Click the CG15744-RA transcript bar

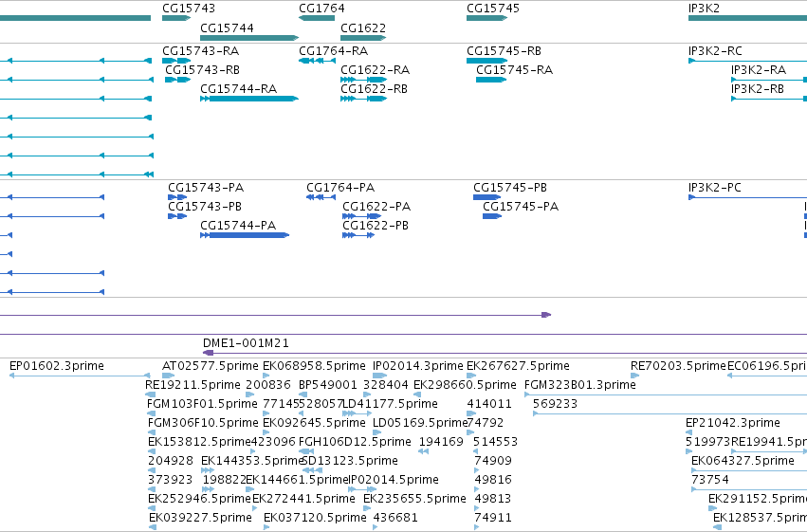[x=249, y=99]
